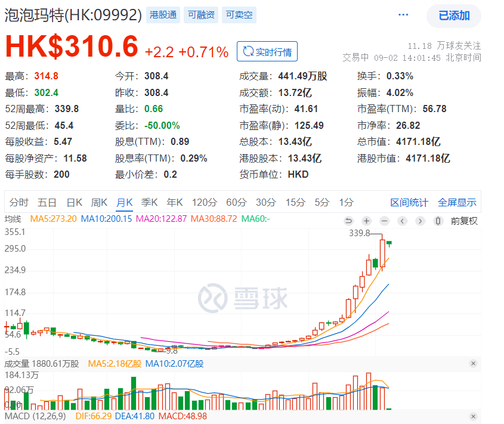
Task: Switch to the 30分 chart tab
Action: tap(266, 203)
